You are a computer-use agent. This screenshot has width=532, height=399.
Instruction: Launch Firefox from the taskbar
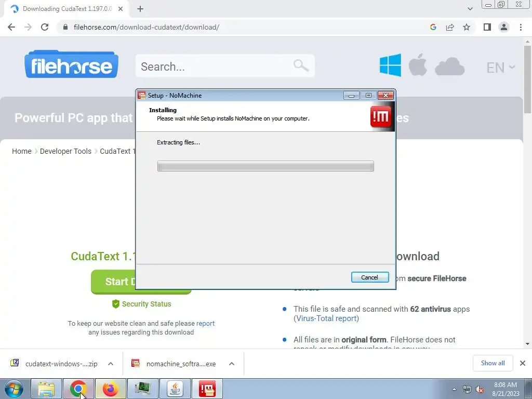(111, 389)
